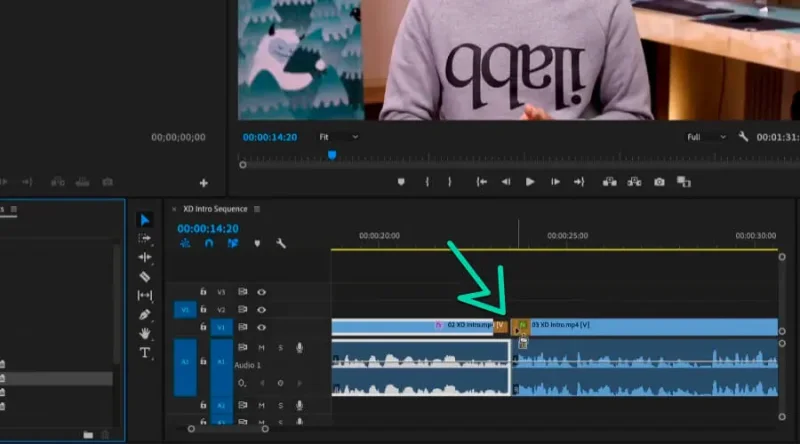Lock the V3 track
This screenshot has height=444, width=800.
pyautogui.click(x=203, y=292)
